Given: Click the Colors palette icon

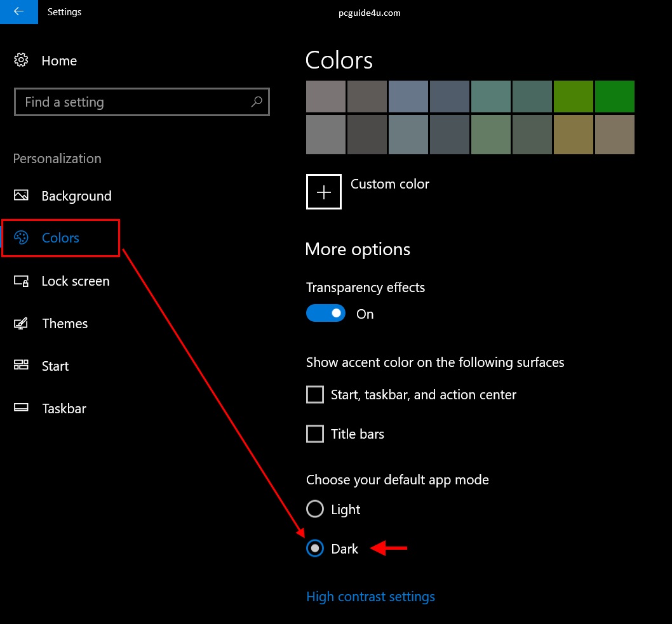Looking at the screenshot, I should (21, 238).
